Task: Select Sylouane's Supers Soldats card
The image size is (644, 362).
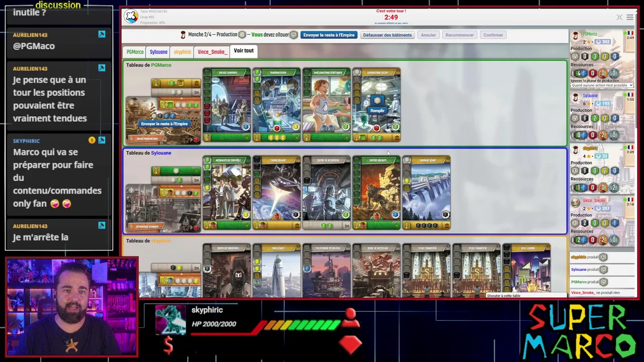Action: pyautogui.click(x=376, y=193)
